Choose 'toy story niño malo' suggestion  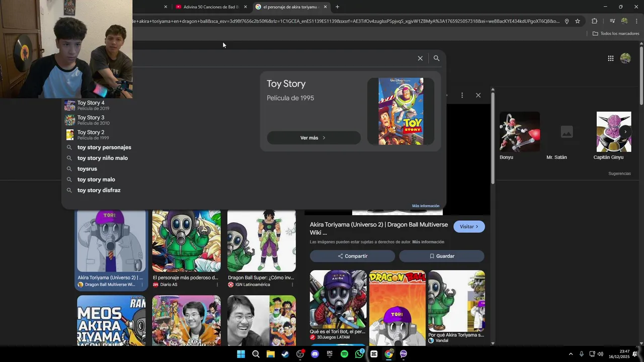(103, 158)
